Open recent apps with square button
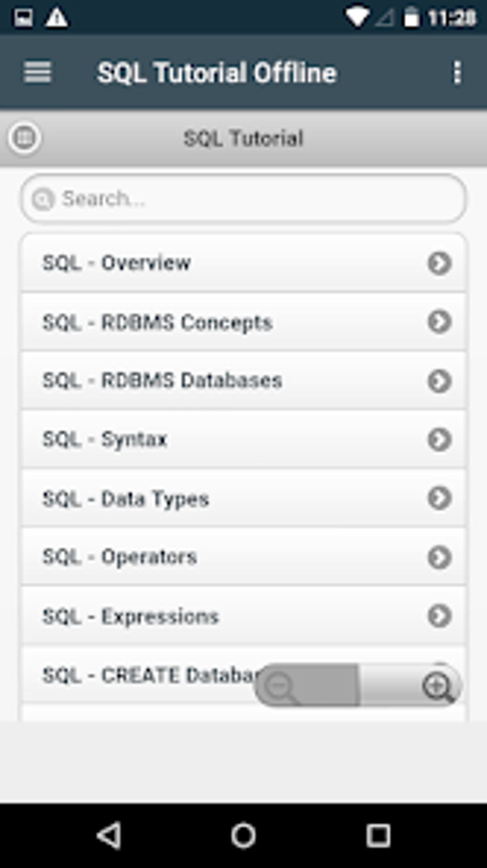487x868 pixels. (x=378, y=835)
